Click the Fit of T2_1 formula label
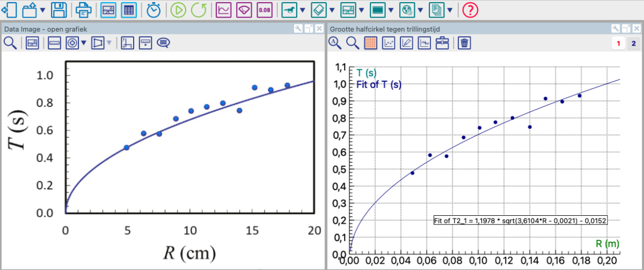Viewport: 644px width, 270px height. 521,221
